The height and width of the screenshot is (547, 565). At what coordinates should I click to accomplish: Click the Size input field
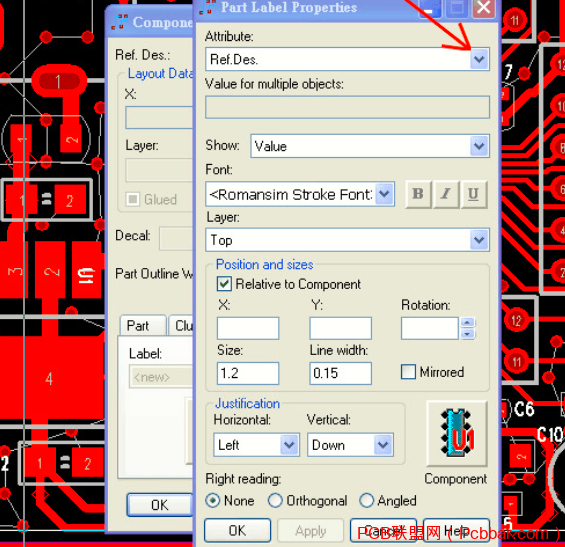[248, 373]
